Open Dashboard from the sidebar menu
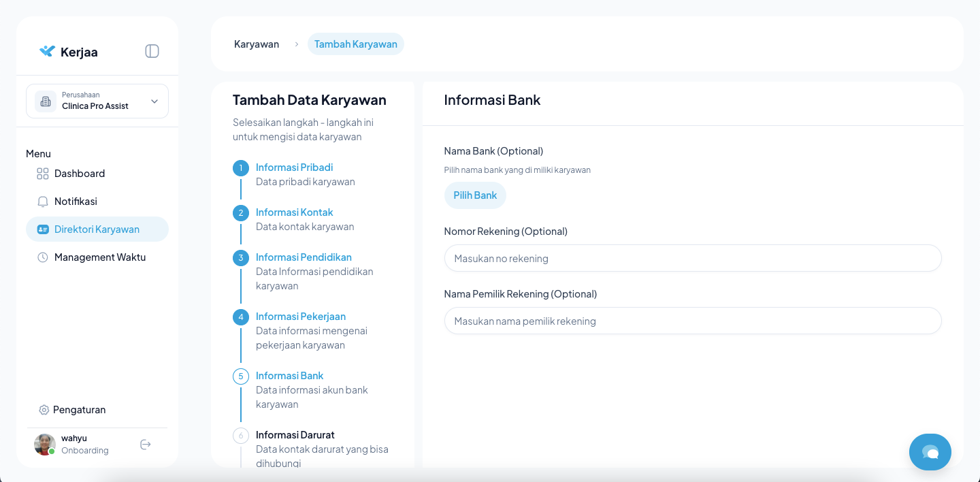This screenshot has width=980, height=482. coord(79,174)
